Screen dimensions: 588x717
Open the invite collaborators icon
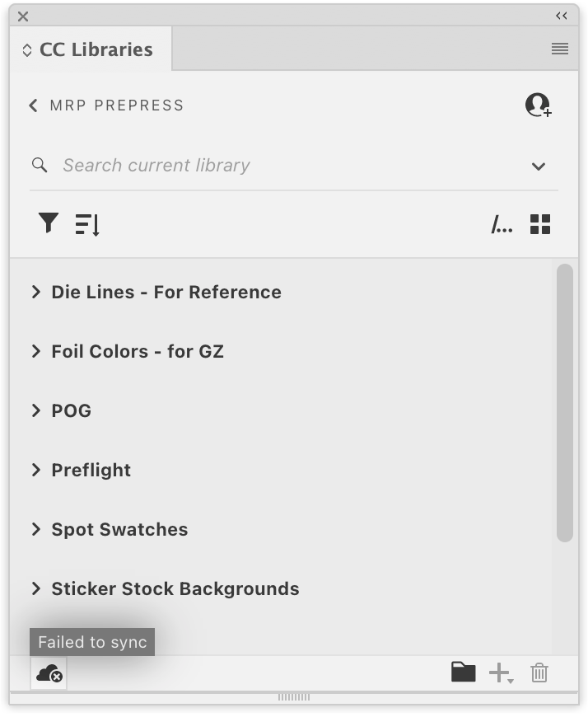click(x=539, y=105)
